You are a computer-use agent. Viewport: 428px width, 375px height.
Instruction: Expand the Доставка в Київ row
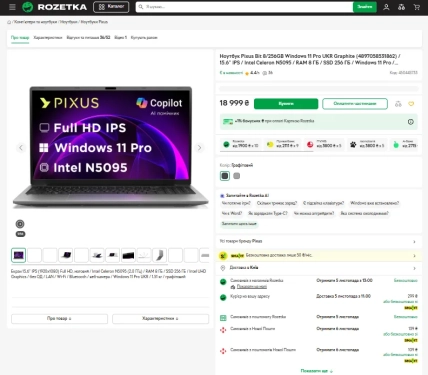[x=318, y=268]
